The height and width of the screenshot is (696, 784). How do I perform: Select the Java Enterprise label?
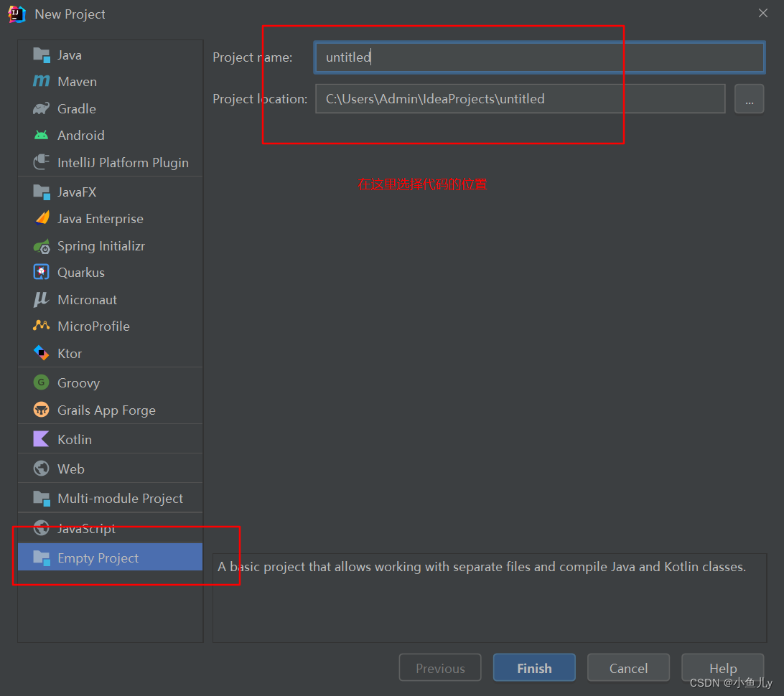point(100,219)
